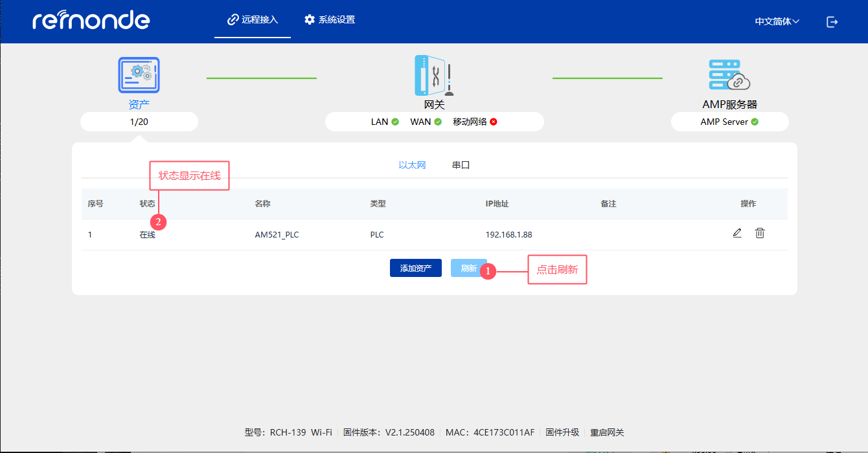868x453 pixels.
Task: Click the 移动网络 red error indicator
Action: click(x=494, y=122)
